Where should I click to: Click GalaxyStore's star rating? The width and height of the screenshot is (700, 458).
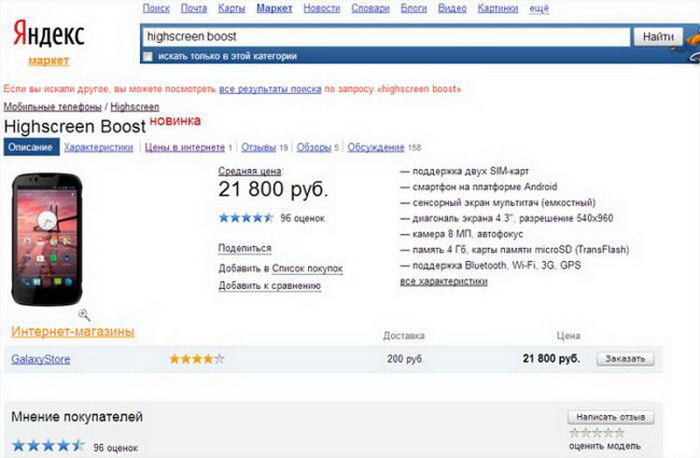tap(196, 358)
